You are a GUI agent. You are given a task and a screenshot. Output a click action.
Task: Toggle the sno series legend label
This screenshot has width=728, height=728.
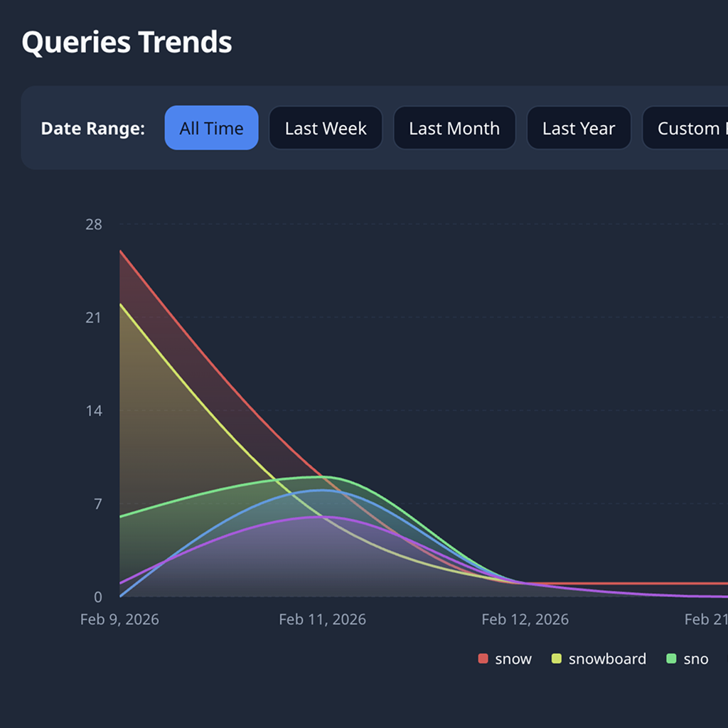point(696,659)
